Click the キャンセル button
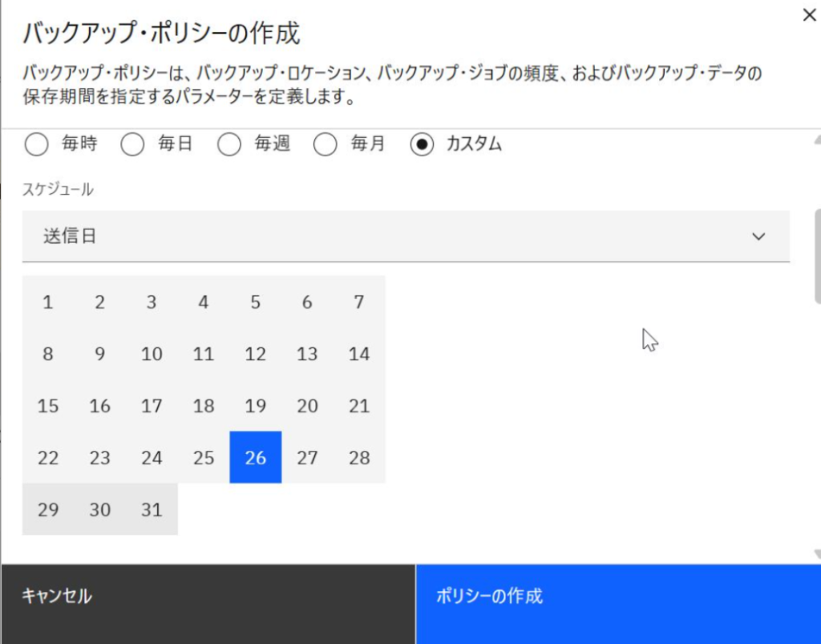 point(208,604)
